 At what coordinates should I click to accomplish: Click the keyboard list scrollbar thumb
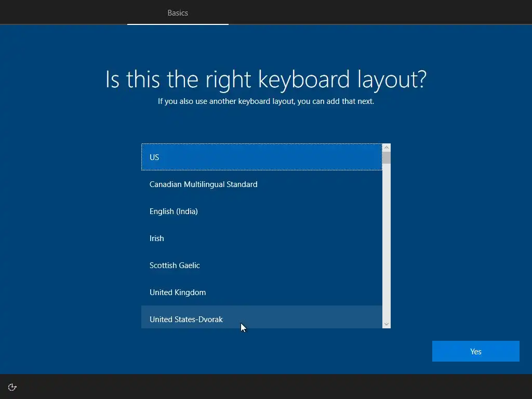pos(387,158)
